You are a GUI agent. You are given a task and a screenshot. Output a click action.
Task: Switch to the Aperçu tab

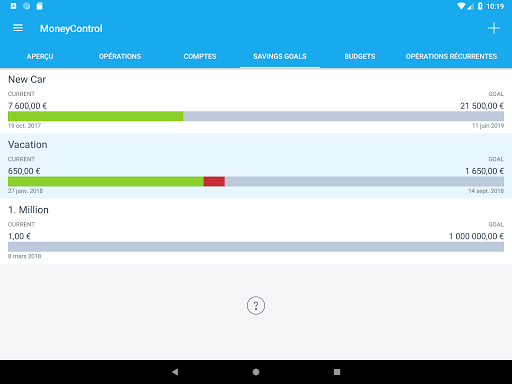[40, 56]
